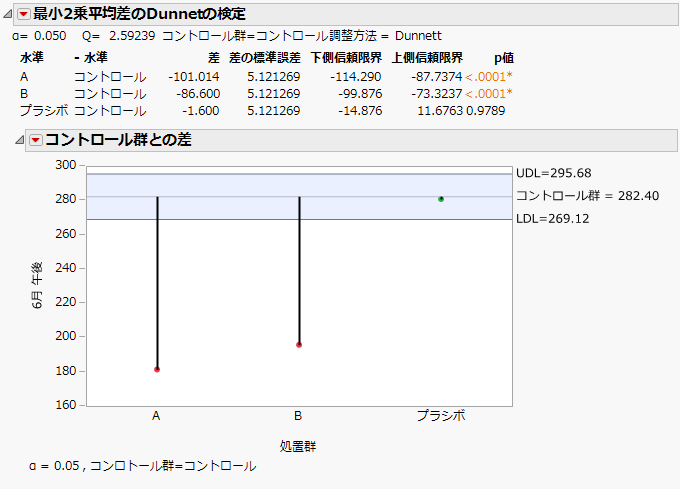Click standard error 5.121269 in row A
The width and height of the screenshot is (680, 489).
pyautogui.click(x=274, y=77)
